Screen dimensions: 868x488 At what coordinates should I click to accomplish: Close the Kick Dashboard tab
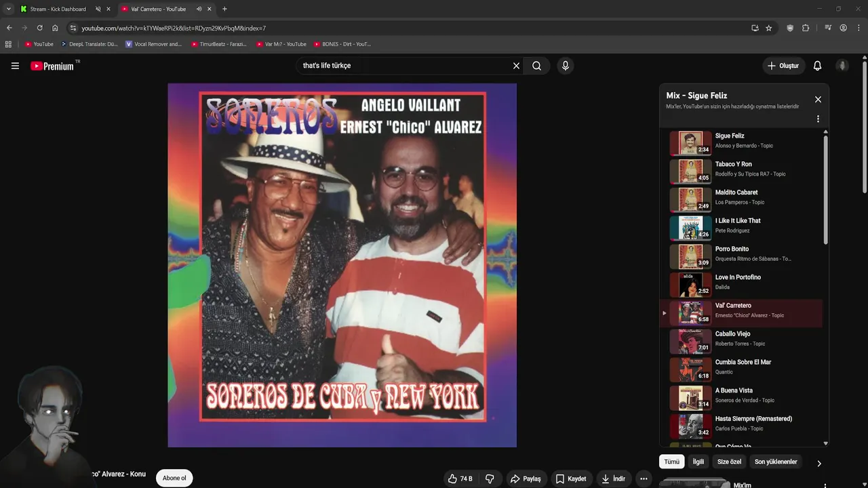[x=108, y=9]
